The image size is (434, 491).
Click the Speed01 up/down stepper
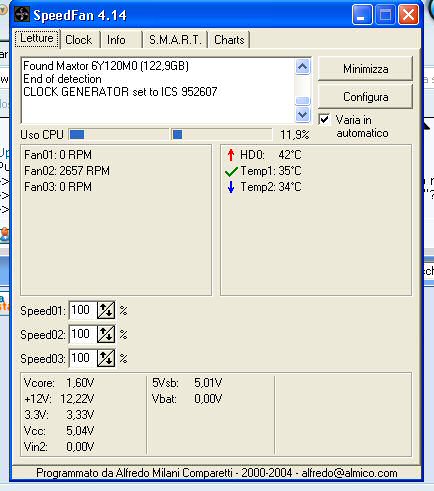point(106,310)
